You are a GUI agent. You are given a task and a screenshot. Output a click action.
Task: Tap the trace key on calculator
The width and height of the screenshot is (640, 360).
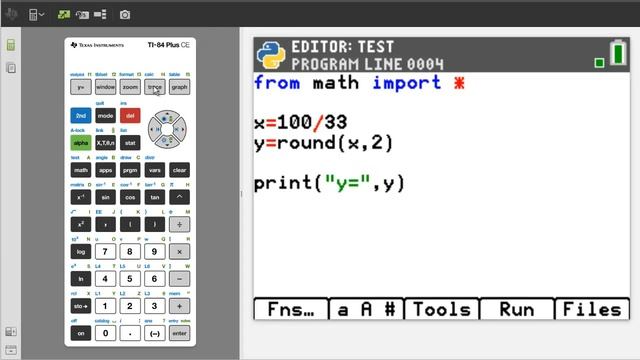coord(155,87)
